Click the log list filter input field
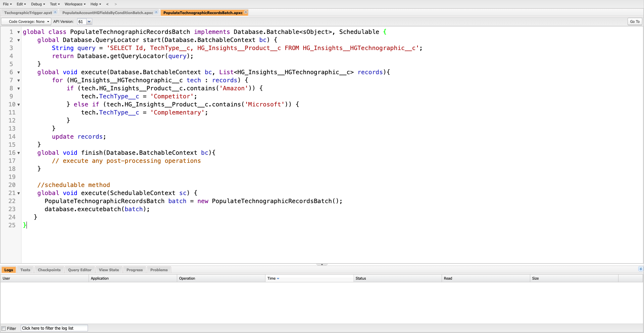The image size is (644, 333). coord(54,328)
